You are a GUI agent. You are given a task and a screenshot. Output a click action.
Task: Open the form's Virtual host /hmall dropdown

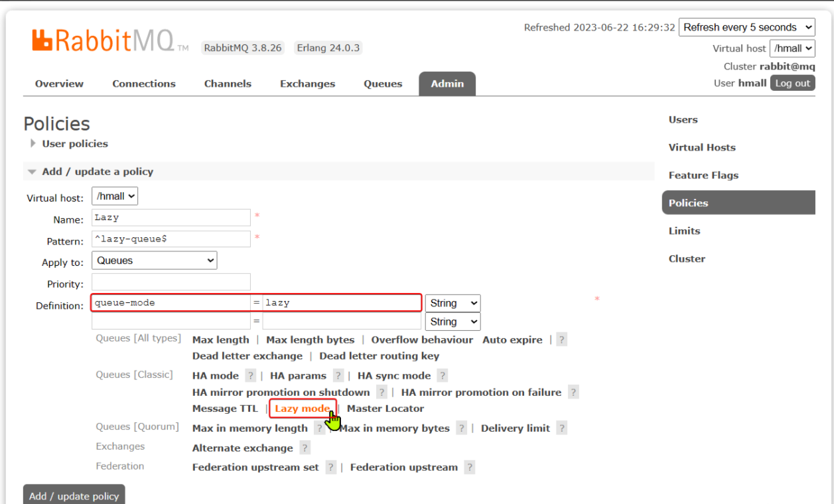[115, 196]
